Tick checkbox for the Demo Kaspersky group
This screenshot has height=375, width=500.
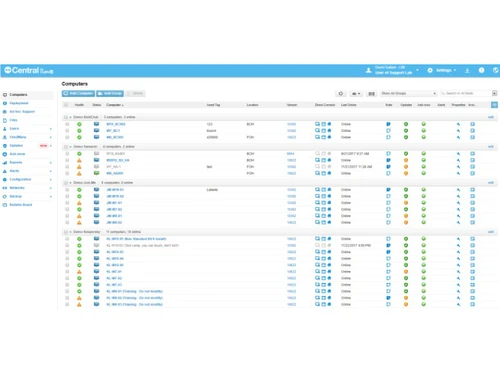66,232
